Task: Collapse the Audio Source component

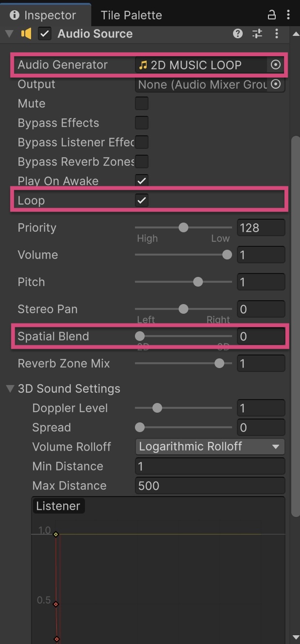Action: [8, 33]
